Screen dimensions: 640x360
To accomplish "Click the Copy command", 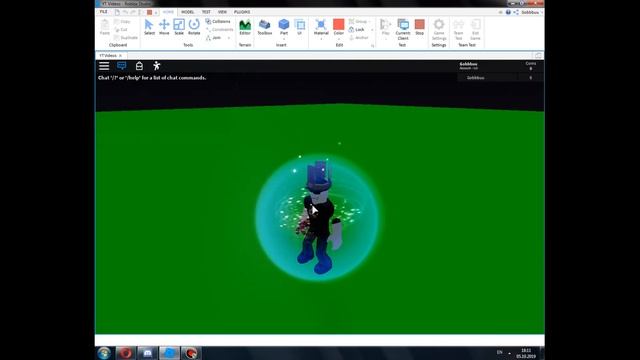I will (122, 21).
